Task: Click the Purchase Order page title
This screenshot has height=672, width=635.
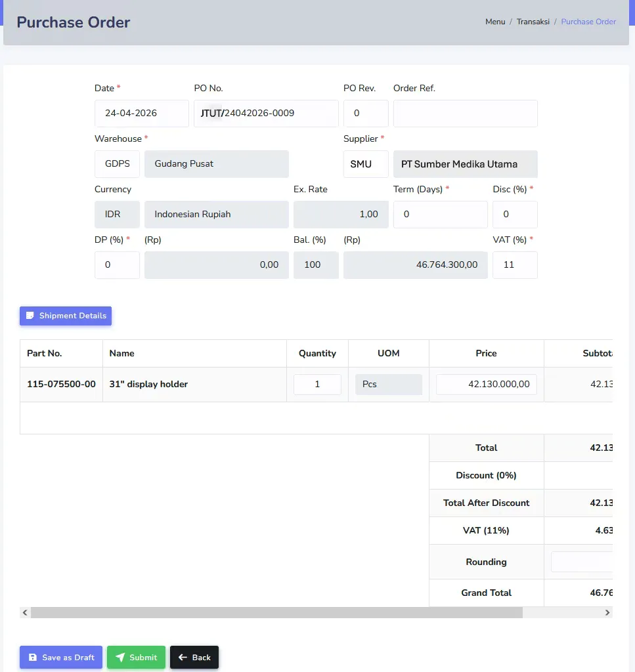Action: tap(74, 22)
